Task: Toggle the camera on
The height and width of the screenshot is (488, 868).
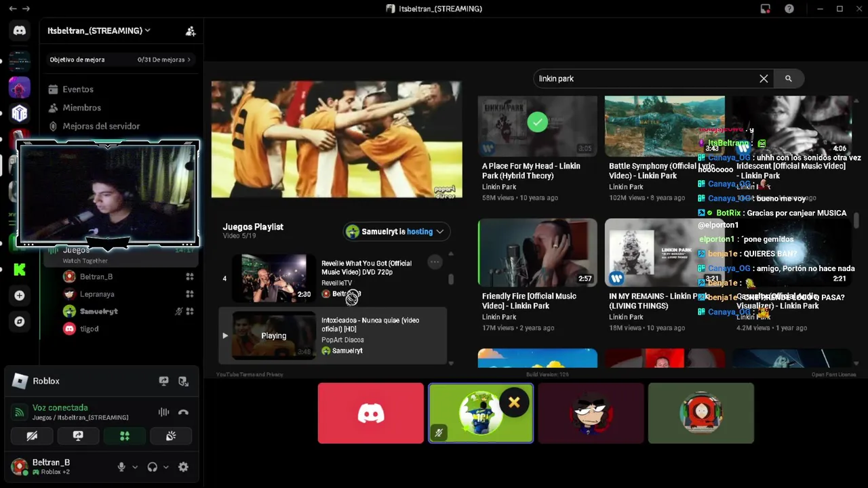Action: coord(32,436)
